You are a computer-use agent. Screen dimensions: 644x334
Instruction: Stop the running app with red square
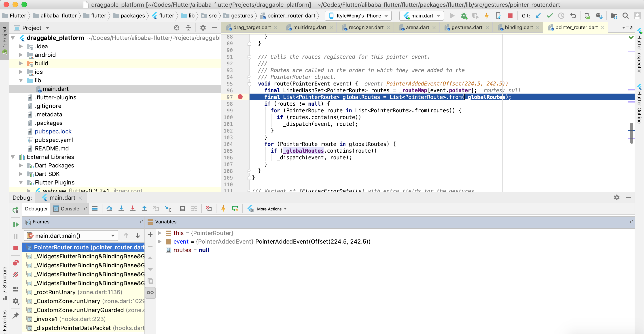tap(510, 15)
